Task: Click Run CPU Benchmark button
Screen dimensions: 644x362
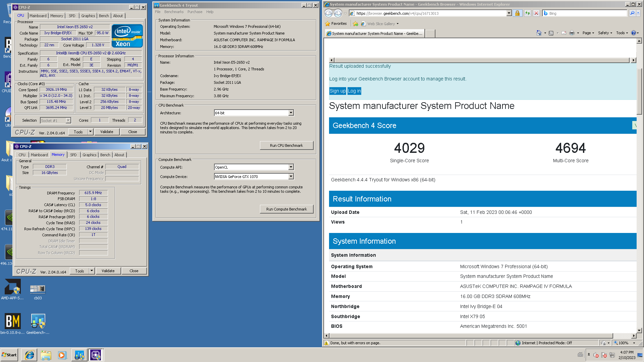Action: [x=286, y=145]
